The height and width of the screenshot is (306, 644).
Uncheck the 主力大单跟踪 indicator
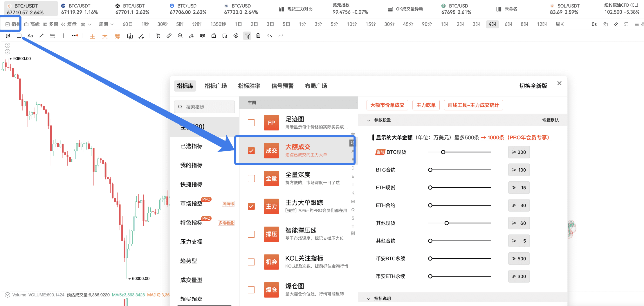(x=251, y=206)
